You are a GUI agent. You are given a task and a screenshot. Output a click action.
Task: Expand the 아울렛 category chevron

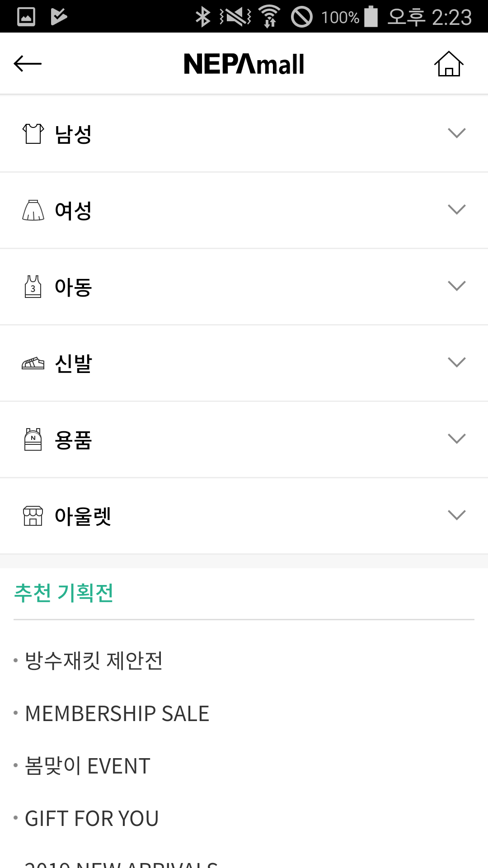click(x=456, y=515)
